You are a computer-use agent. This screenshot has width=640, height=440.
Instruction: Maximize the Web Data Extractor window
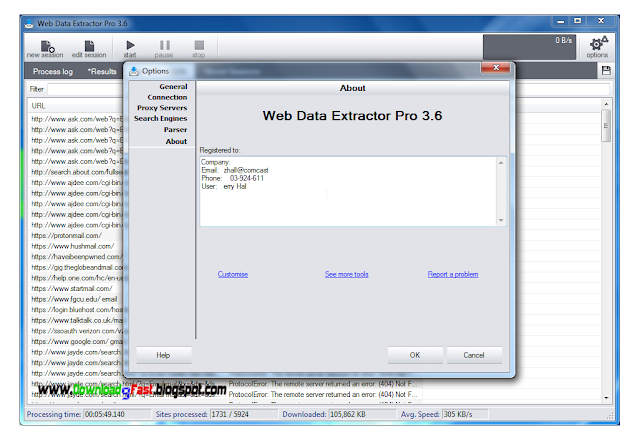(578, 21)
